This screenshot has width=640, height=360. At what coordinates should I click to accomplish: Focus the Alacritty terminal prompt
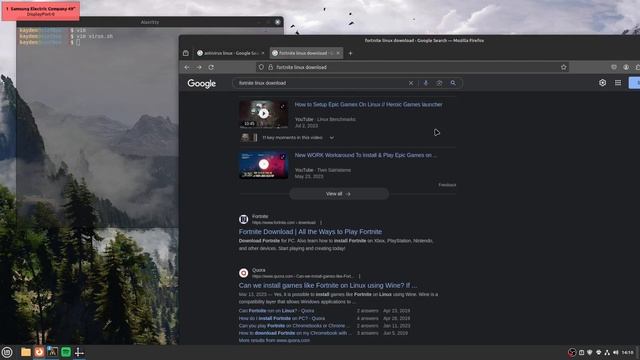(x=78, y=42)
